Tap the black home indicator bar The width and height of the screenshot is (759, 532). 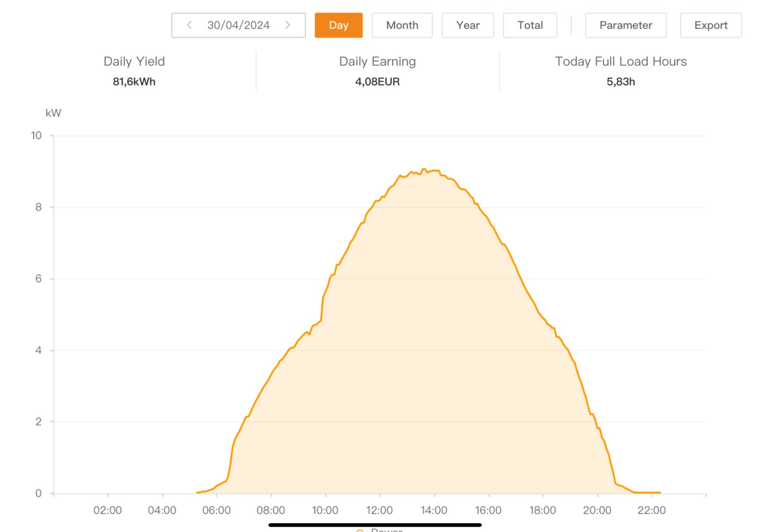[x=375, y=525]
